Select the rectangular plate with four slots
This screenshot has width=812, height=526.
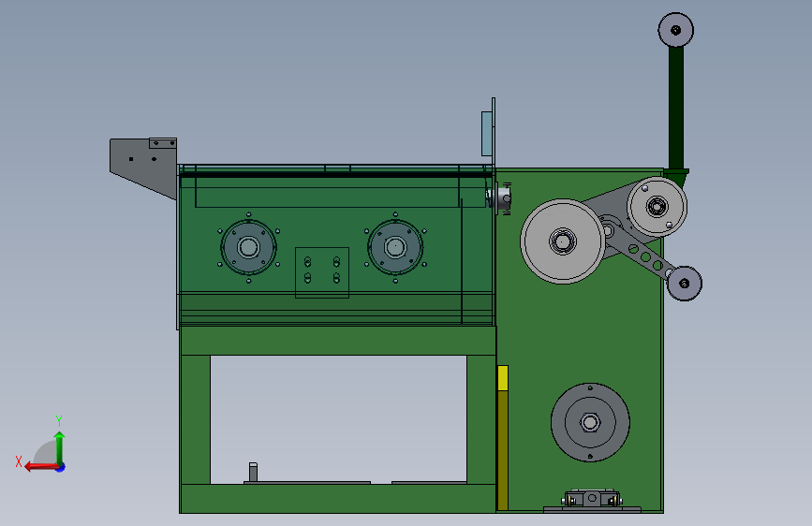(322, 272)
